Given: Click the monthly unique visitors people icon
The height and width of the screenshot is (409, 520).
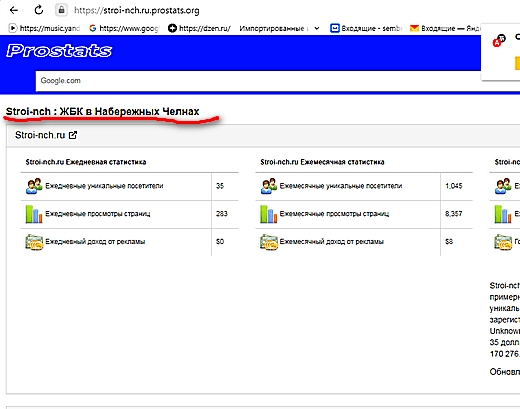Looking at the screenshot, I should 269,186.
